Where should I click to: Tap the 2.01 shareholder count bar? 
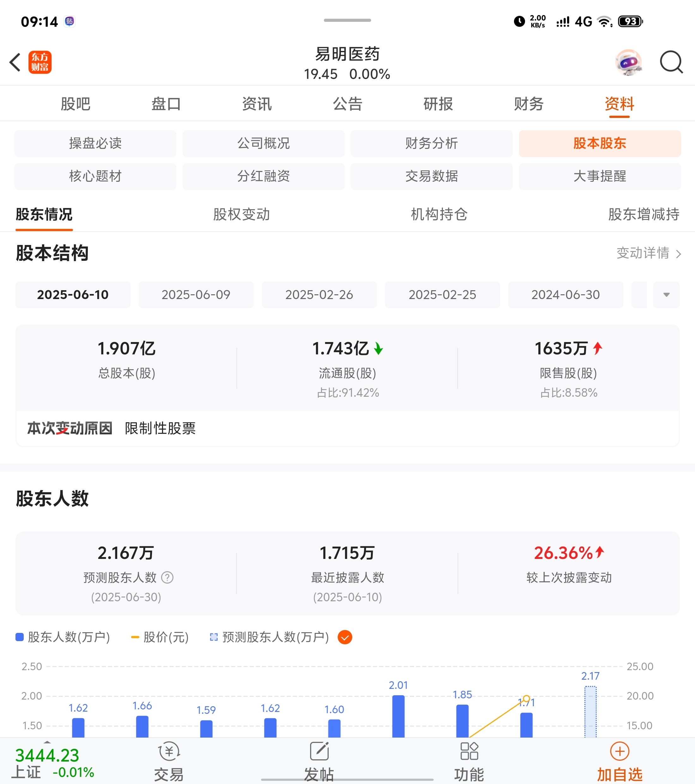pyautogui.click(x=398, y=716)
